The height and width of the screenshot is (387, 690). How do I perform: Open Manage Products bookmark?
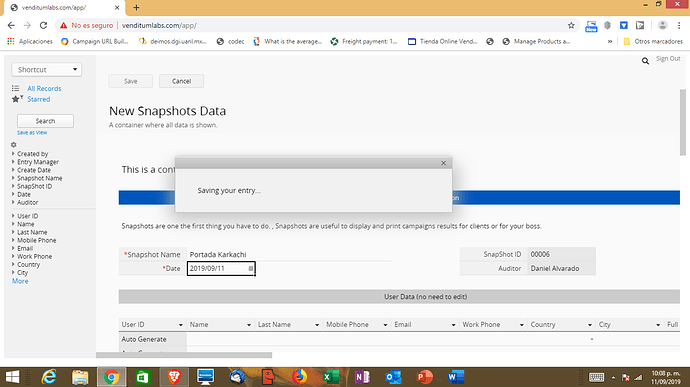point(536,41)
